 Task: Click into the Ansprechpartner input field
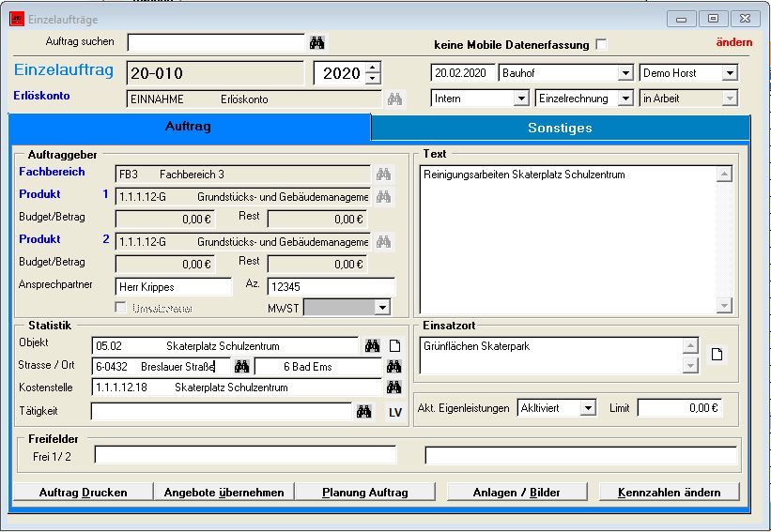173,287
